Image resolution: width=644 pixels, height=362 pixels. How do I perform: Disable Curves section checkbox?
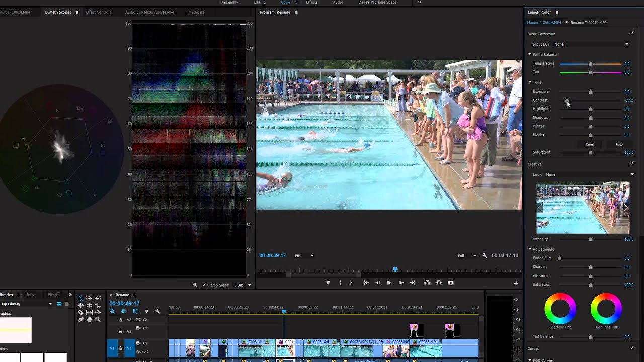[x=632, y=347]
